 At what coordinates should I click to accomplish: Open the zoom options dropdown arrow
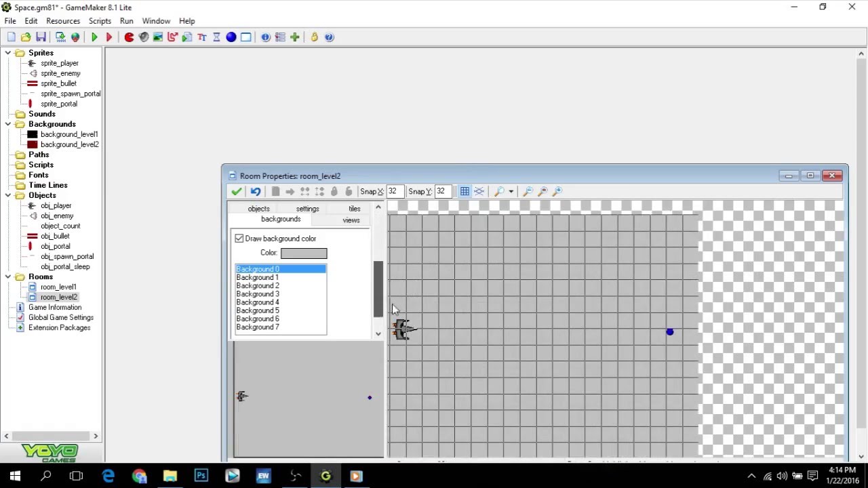click(511, 192)
